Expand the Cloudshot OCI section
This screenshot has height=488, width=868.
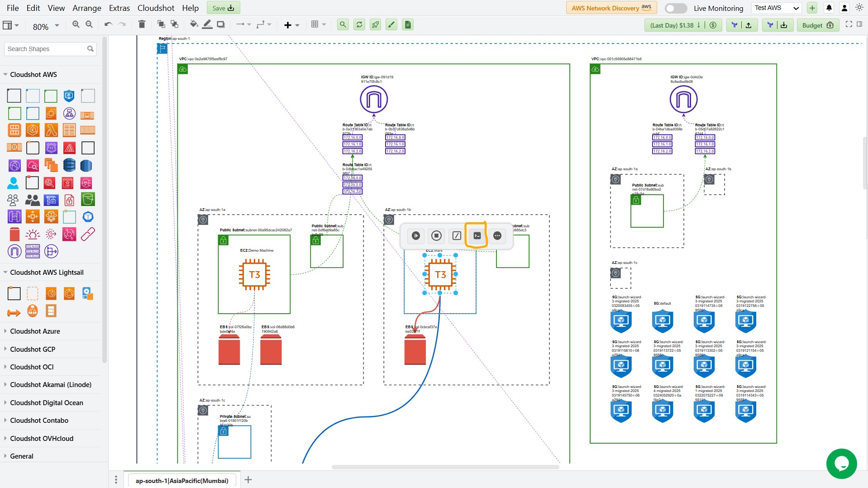tap(32, 367)
